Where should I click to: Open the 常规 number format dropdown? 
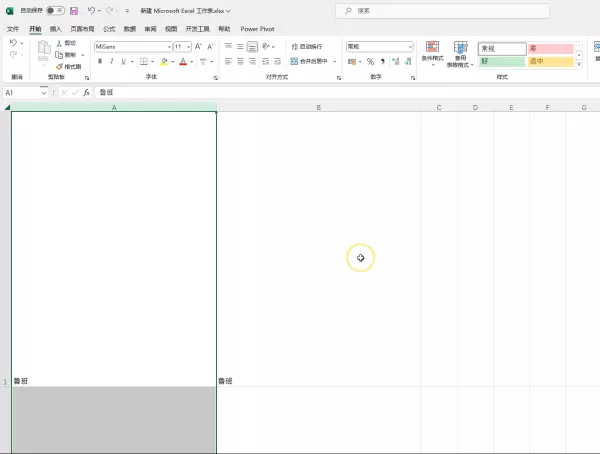tap(410, 47)
